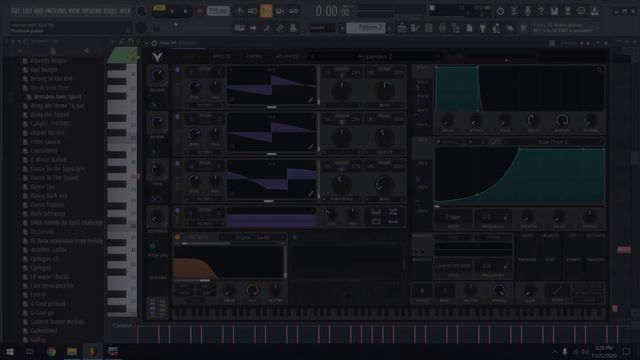The height and width of the screenshot is (360, 640).
Task: Click the taskbar clock
Action: 604,351
